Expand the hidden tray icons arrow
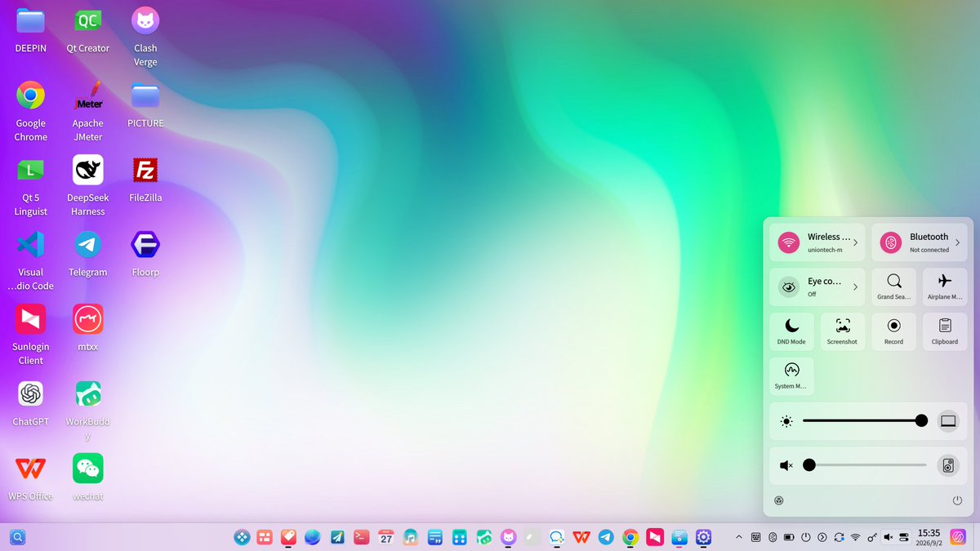The width and height of the screenshot is (980, 551). [739, 537]
